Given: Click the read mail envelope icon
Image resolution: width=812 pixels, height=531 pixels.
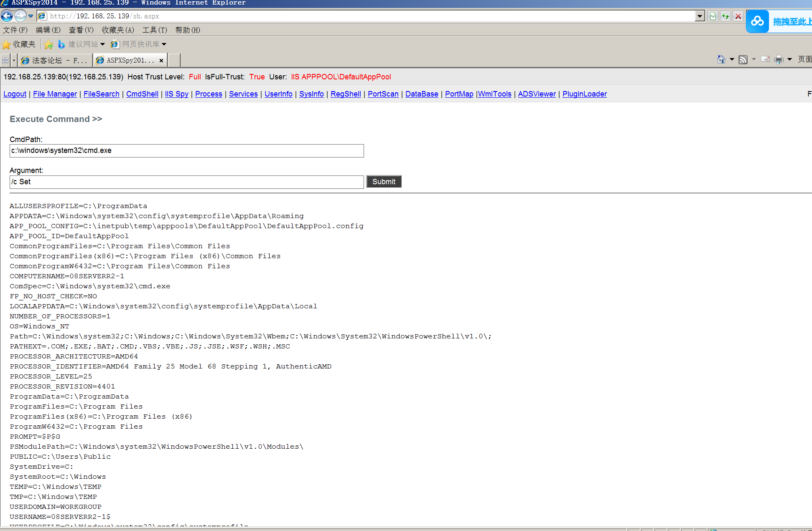Looking at the screenshot, I should coord(765,60).
